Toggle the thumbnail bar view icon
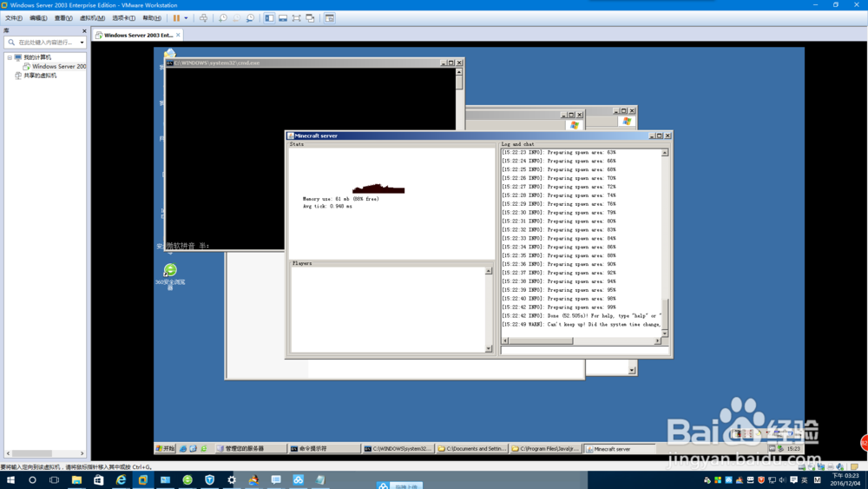This screenshot has height=489, width=868. 283,18
